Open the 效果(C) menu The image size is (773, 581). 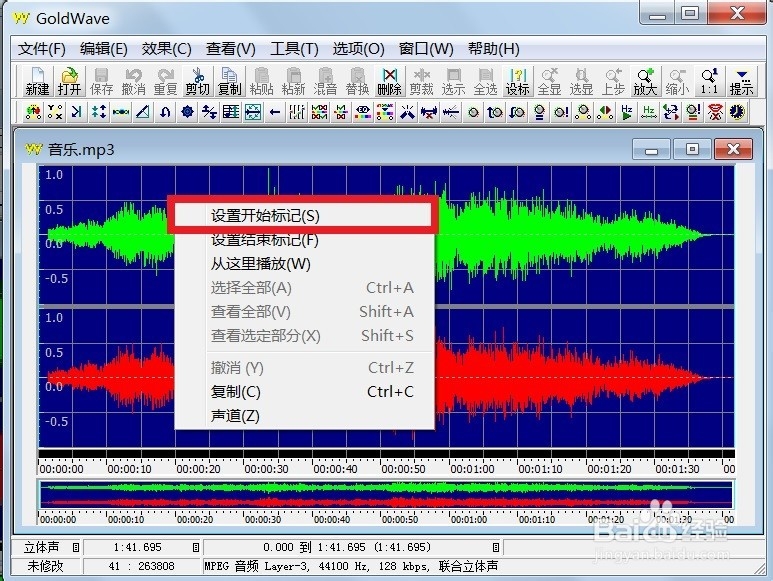(167, 49)
